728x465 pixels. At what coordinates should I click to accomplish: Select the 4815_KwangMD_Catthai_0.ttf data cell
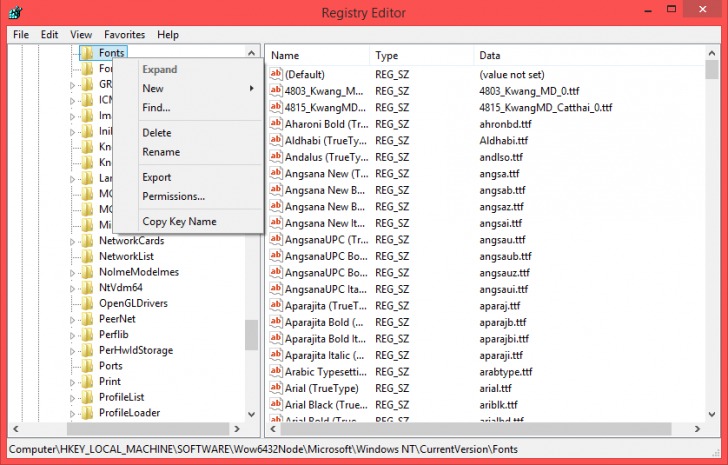pyautogui.click(x=546, y=108)
